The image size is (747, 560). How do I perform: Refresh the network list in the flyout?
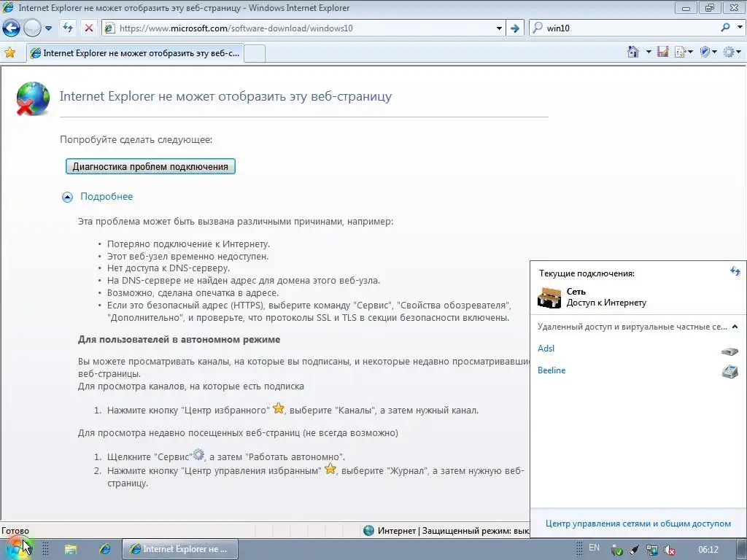pos(735,271)
